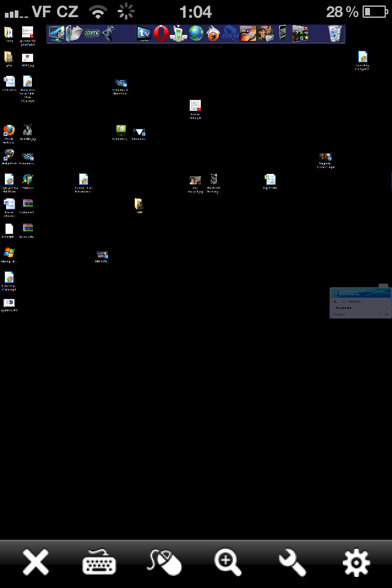392x588 pixels.
Task: Select the audio file at top right
Action: coord(363,57)
